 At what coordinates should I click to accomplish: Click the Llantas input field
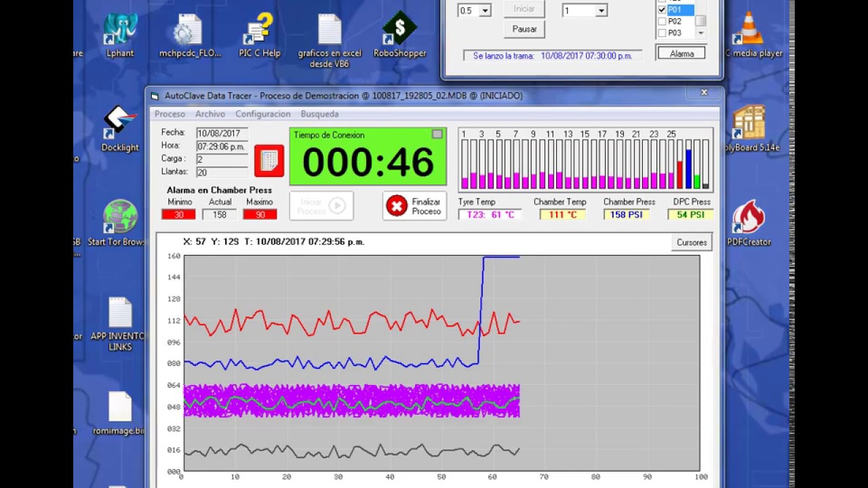pyautogui.click(x=222, y=172)
